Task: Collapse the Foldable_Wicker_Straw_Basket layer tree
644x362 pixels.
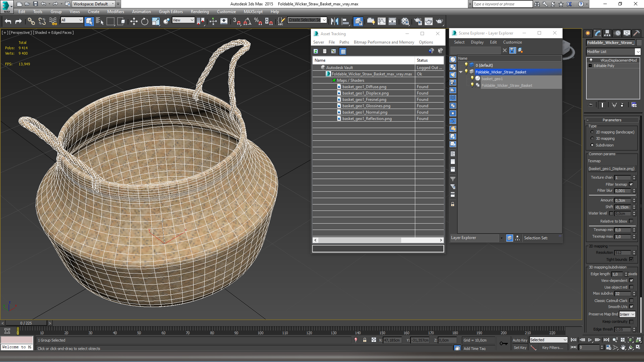Action: pyautogui.click(x=461, y=72)
